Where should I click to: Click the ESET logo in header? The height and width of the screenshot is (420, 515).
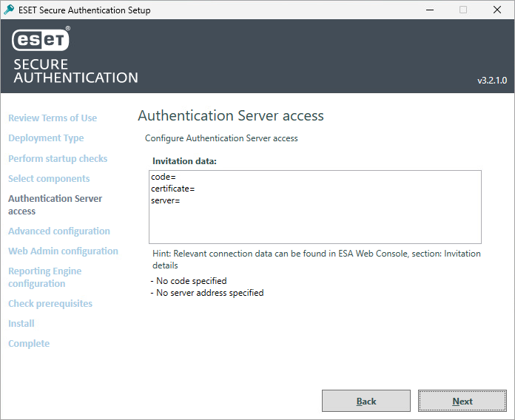click(x=41, y=39)
